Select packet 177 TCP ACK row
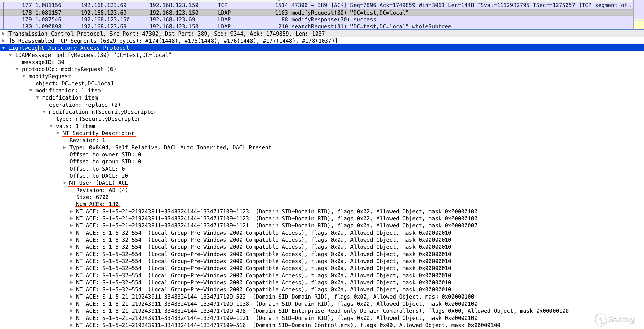This screenshot has height=329, width=644. [317, 5]
